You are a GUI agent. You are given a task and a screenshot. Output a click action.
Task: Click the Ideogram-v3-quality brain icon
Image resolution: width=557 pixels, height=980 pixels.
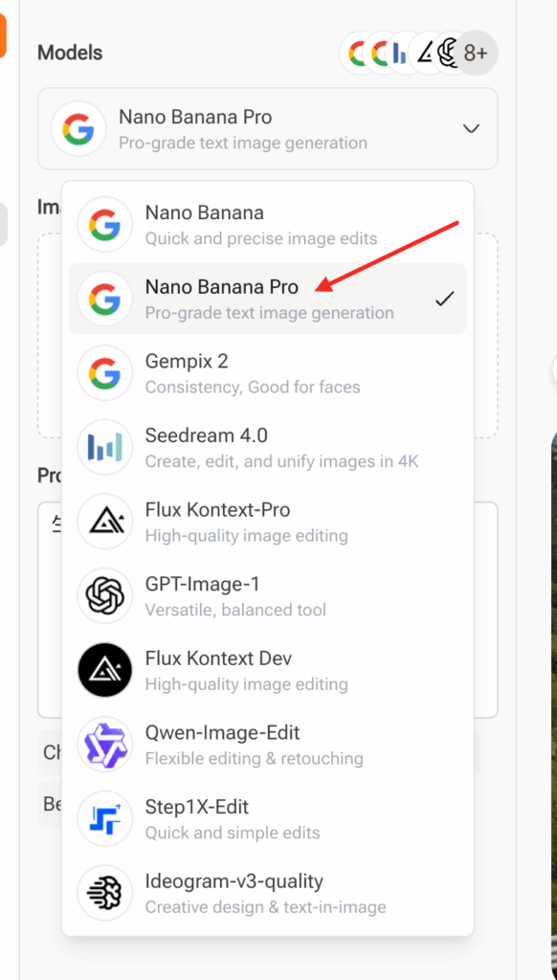click(x=104, y=893)
